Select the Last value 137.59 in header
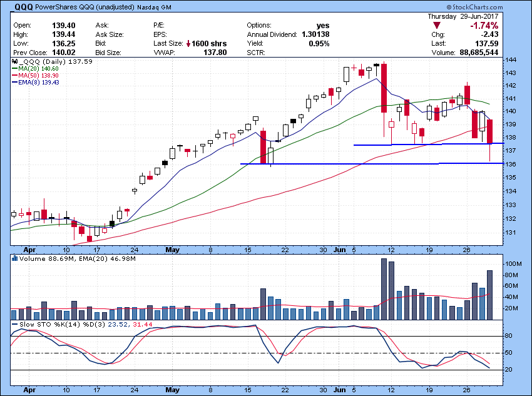 (486, 43)
